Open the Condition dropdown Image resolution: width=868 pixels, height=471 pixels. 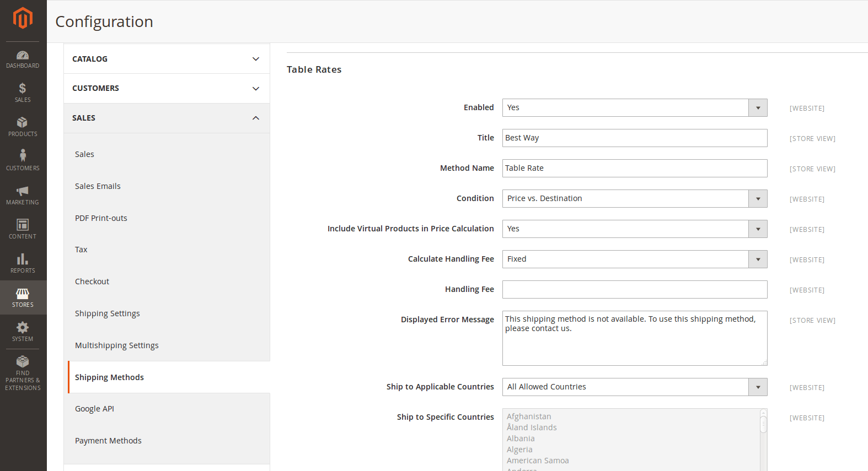[635, 198]
